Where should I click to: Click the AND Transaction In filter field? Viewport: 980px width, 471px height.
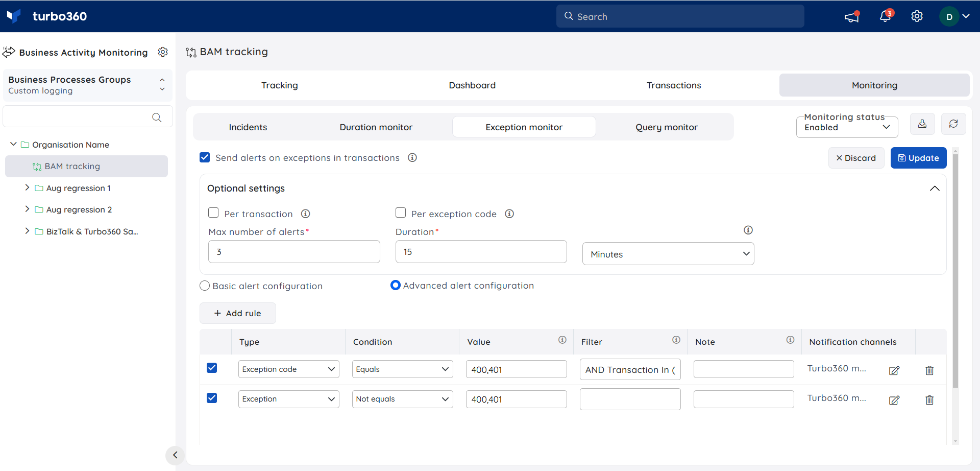coord(630,370)
